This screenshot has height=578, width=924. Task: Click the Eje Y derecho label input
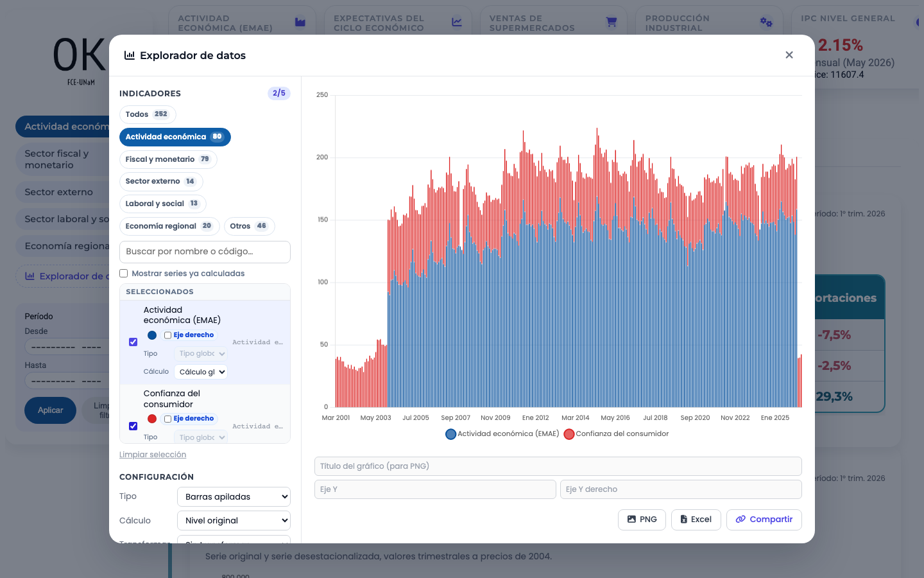(x=681, y=489)
